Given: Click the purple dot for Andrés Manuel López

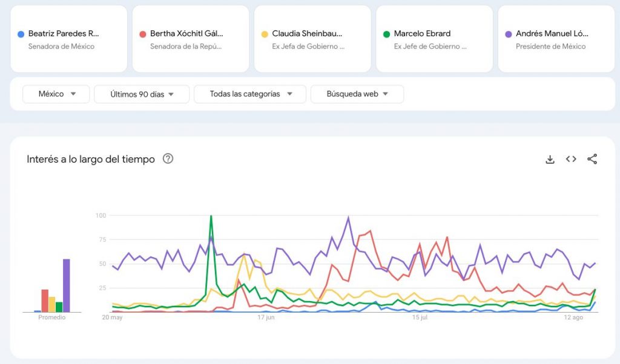Looking at the screenshot, I should 509,34.
